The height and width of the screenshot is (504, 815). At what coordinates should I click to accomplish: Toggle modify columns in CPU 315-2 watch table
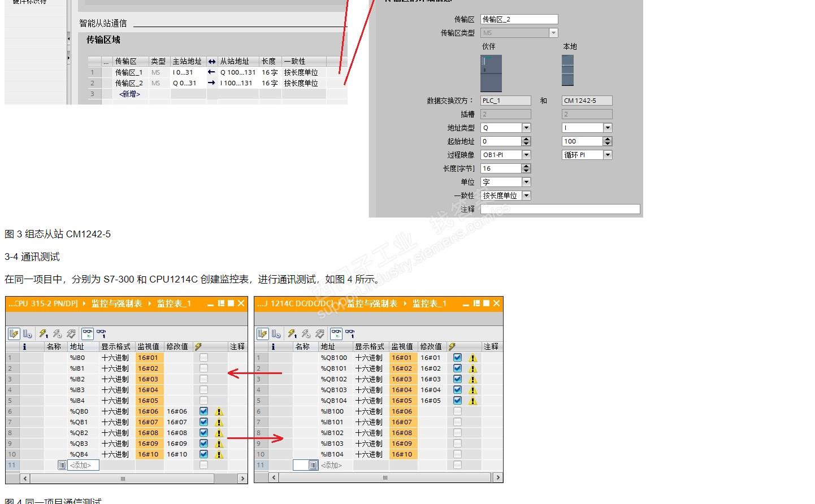click(x=14, y=334)
